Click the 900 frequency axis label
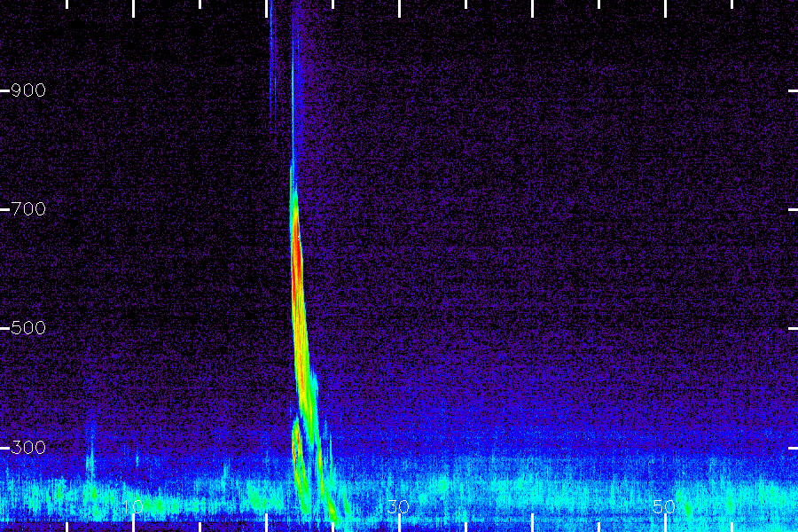Viewport: 798px width, 532px height. click(28, 90)
